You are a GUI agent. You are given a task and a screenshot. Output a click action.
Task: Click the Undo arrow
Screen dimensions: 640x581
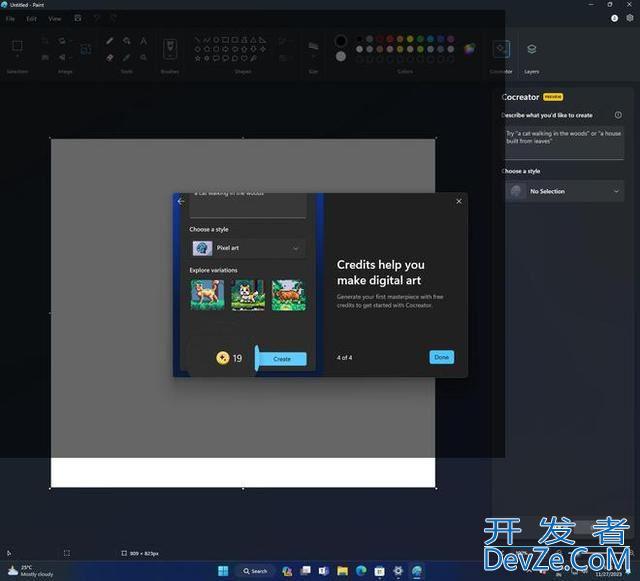click(x=97, y=18)
